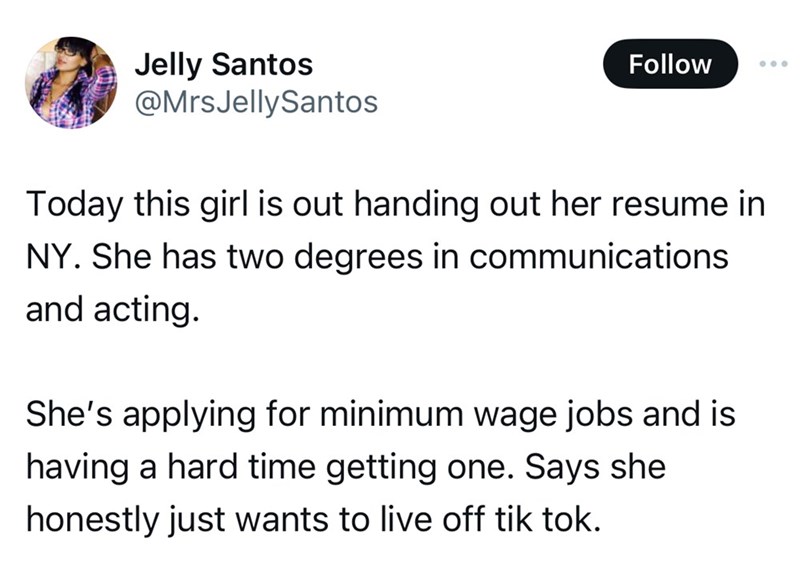This screenshot has height=561, width=800.
Task: Click the word "Today" in the tweet
Action: [x=67, y=205]
